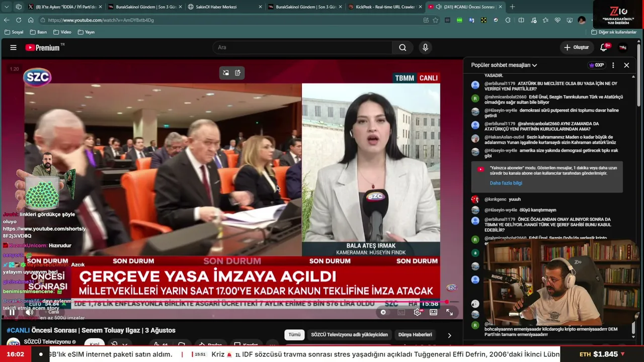Close the live chat panel
Viewport: 644px width, 362px height.
(x=626, y=65)
